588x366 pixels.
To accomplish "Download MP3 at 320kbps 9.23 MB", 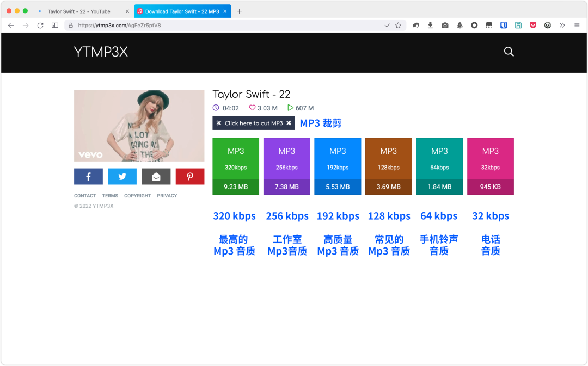I will point(236,166).
